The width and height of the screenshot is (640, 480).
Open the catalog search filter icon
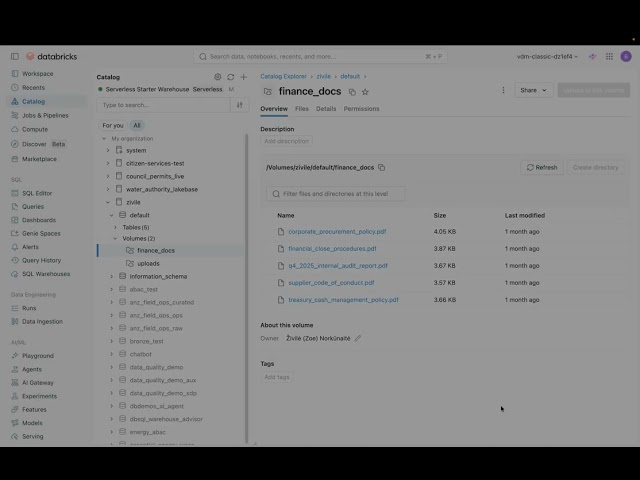tap(240, 105)
